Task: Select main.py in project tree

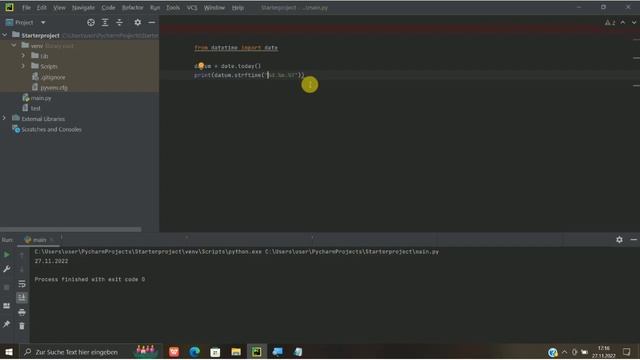Action: tap(41, 98)
